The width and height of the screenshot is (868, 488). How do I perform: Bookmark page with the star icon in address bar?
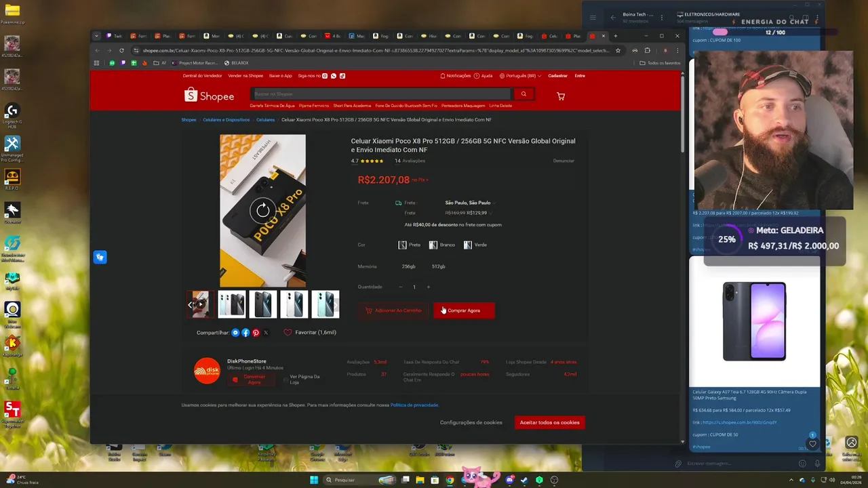618,50
